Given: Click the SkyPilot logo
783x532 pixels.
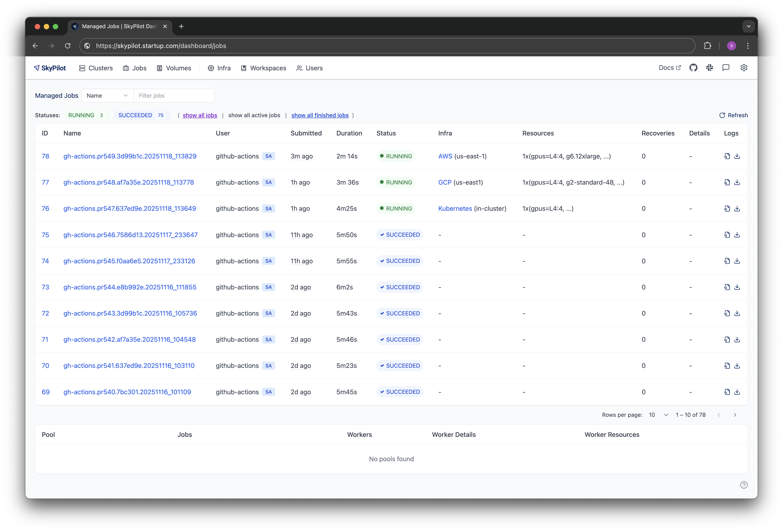Looking at the screenshot, I should (x=50, y=68).
